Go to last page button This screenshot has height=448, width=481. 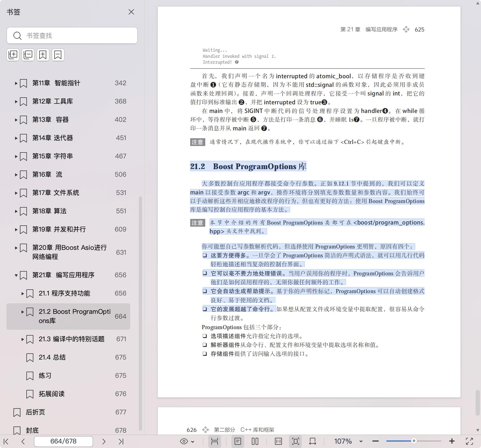coord(121,441)
